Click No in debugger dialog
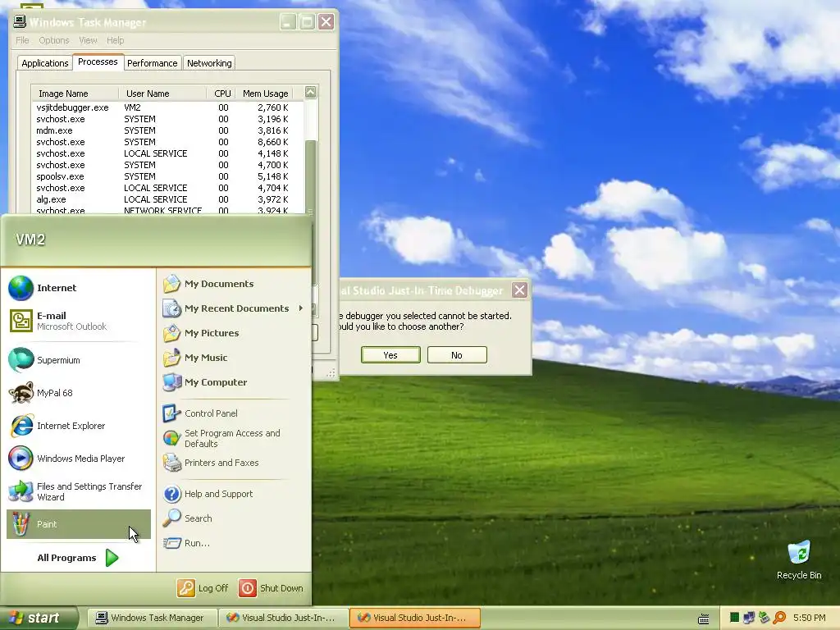 click(x=457, y=354)
